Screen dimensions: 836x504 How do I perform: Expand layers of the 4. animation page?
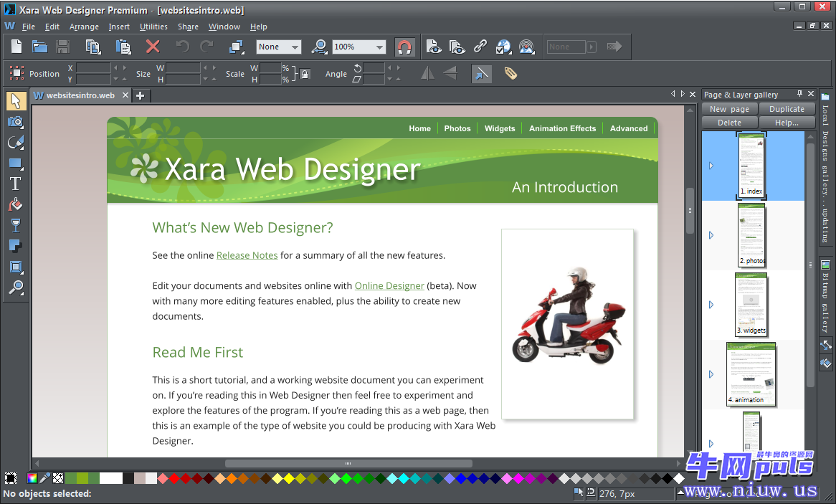[711, 374]
